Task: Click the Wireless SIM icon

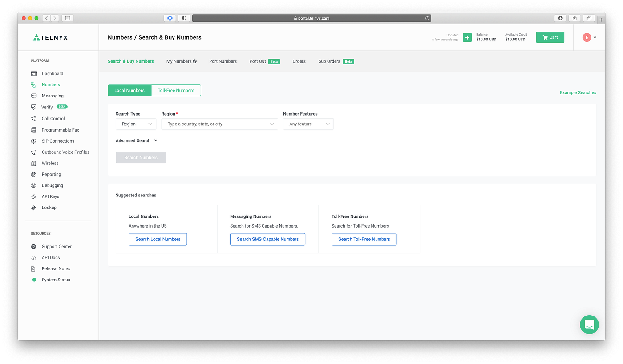Action: (x=34, y=163)
